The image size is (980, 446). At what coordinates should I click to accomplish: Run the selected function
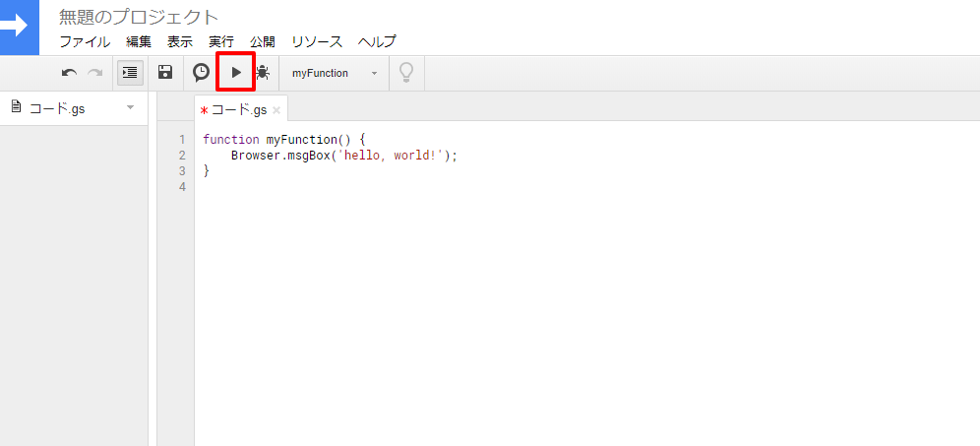[236, 73]
